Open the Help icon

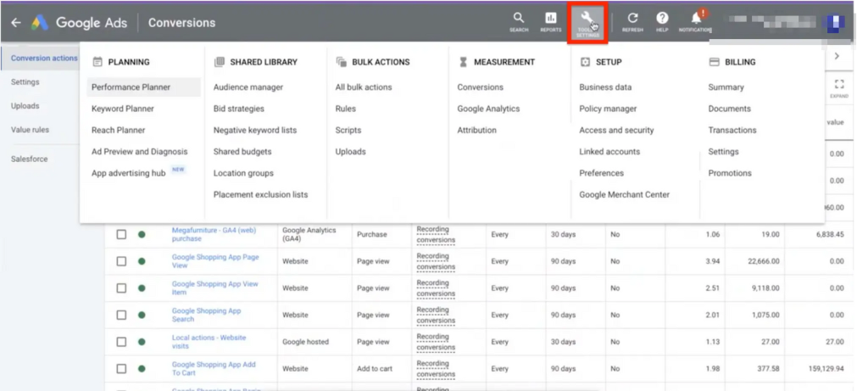(x=662, y=22)
